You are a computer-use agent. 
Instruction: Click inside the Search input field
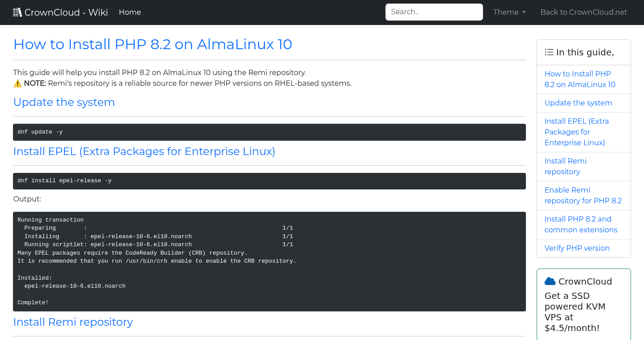pos(434,12)
